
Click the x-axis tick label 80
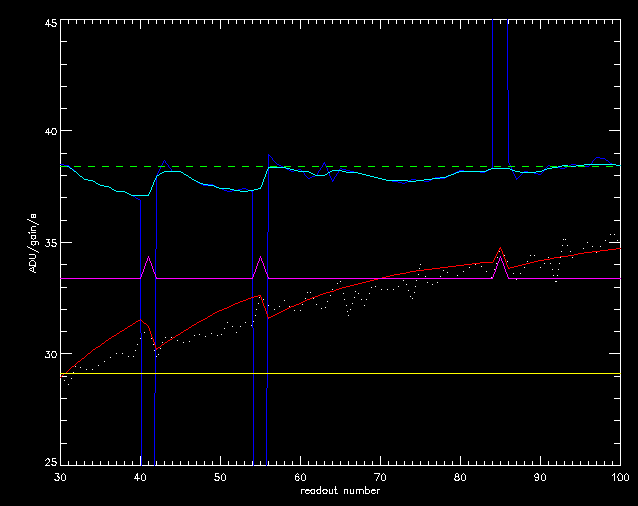[x=460, y=477]
